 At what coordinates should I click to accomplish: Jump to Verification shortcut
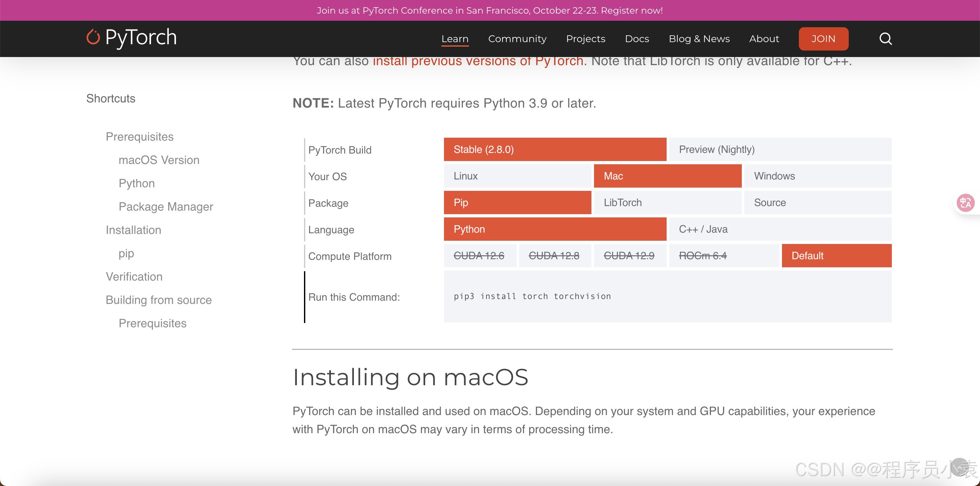point(134,276)
